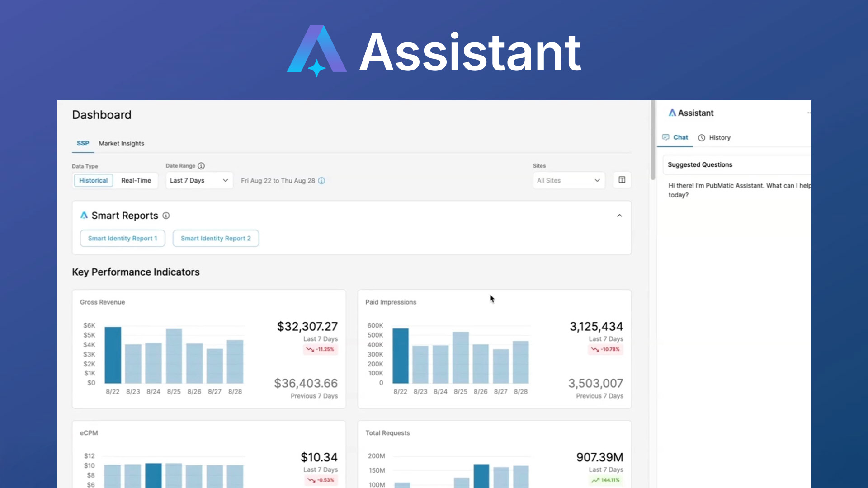The width and height of the screenshot is (868, 488).
Task: Click the info icon beside Date Range label
Action: (x=201, y=166)
